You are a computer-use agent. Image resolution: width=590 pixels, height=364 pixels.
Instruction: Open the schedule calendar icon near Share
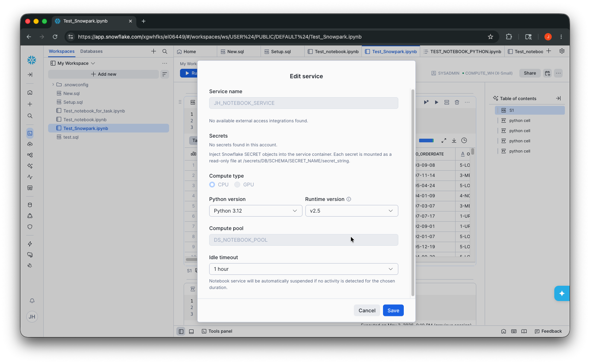pos(547,73)
